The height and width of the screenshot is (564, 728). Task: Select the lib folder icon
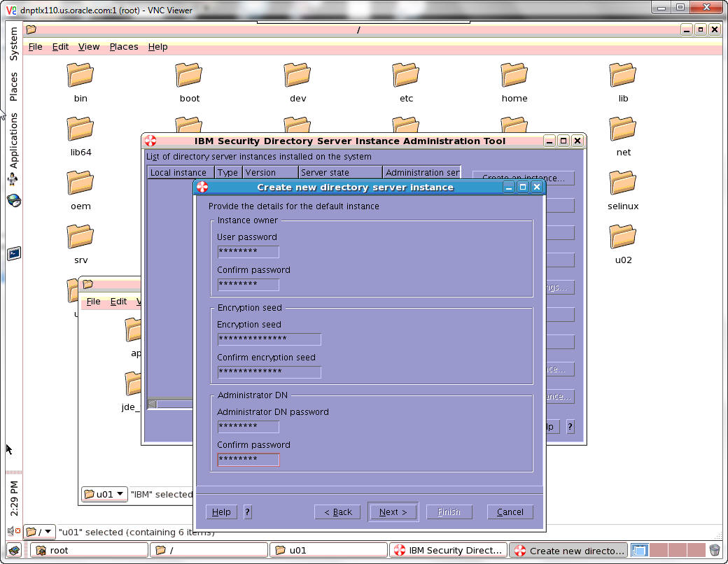click(623, 75)
